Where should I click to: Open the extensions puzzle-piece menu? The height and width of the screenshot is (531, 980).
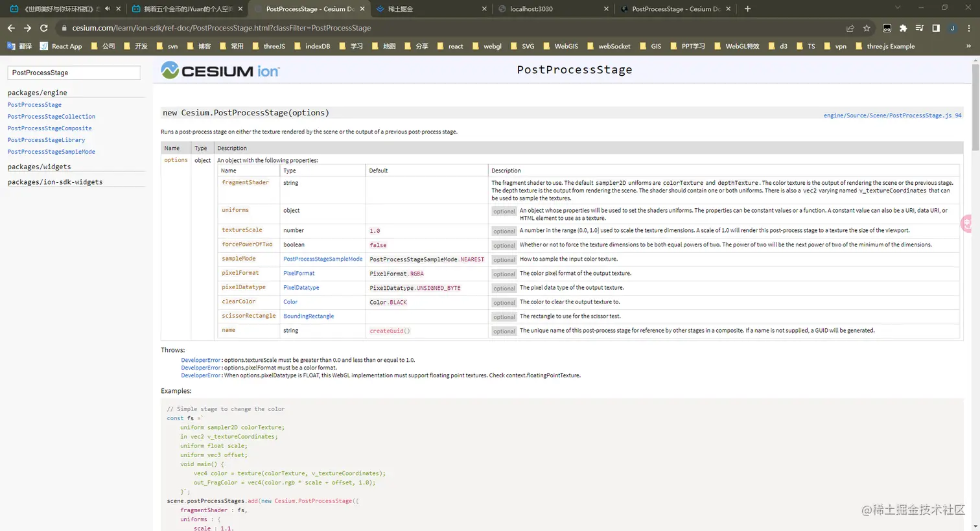coord(904,28)
